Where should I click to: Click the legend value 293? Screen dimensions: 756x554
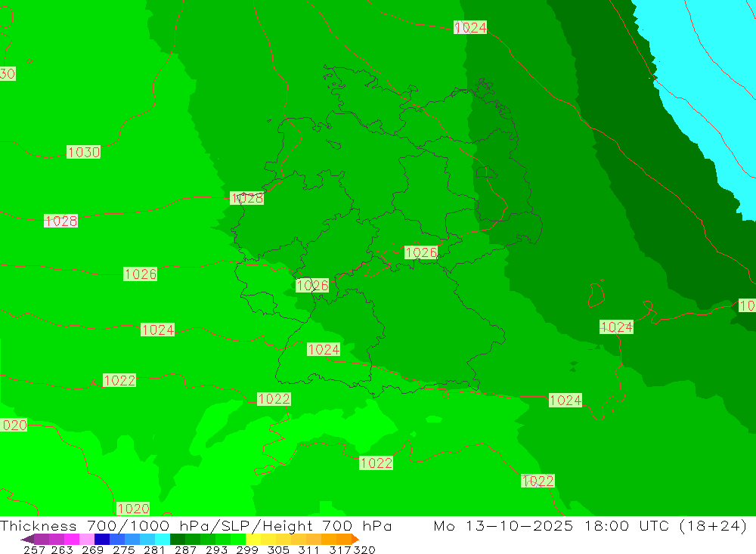(216, 549)
